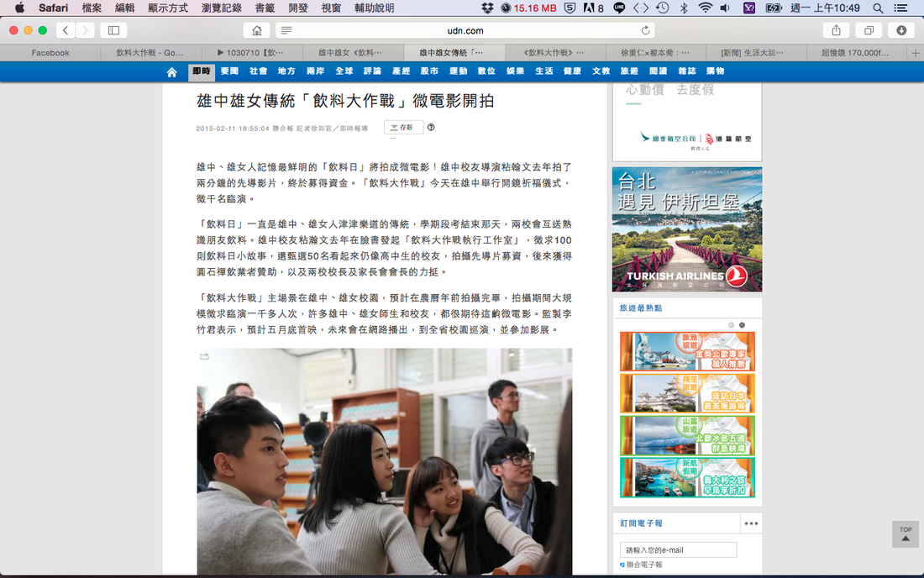Open the Safari home page icon
Screen dimensions: 924x578
pyautogui.click(x=257, y=30)
